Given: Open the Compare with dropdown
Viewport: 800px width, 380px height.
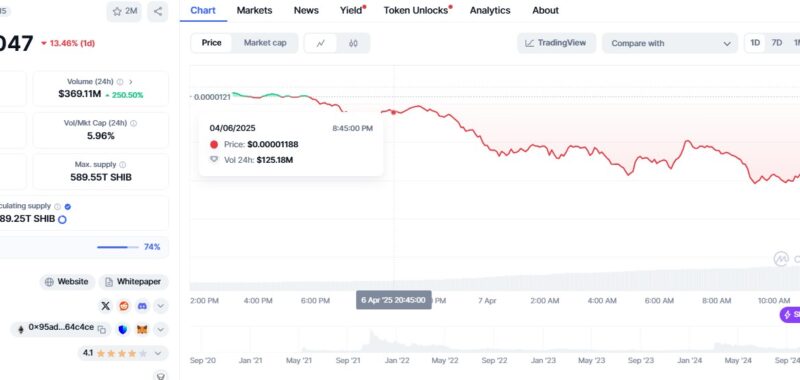Looking at the screenshot, I should pyautogui.click(x=670, y=43).
